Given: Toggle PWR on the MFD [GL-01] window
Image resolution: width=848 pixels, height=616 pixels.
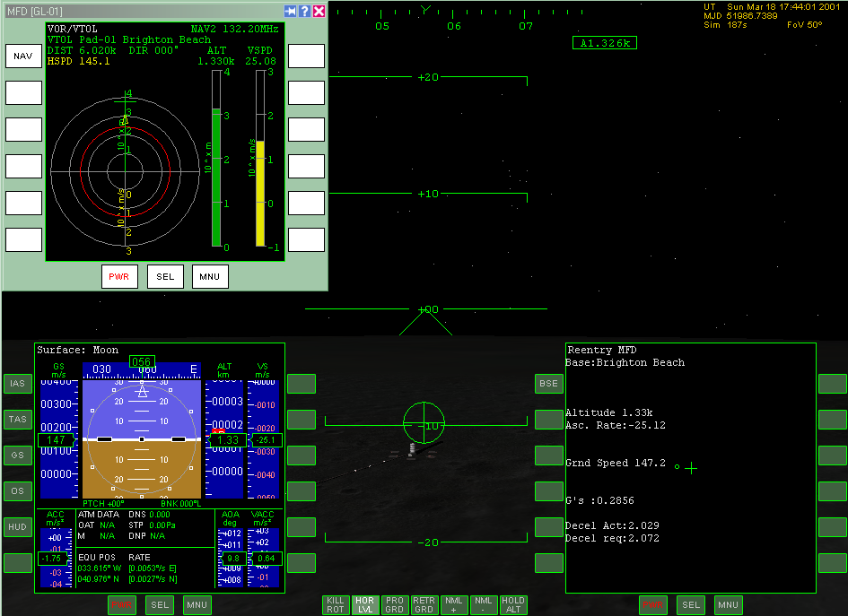Looking at the screenshot, I should [119, 277].
